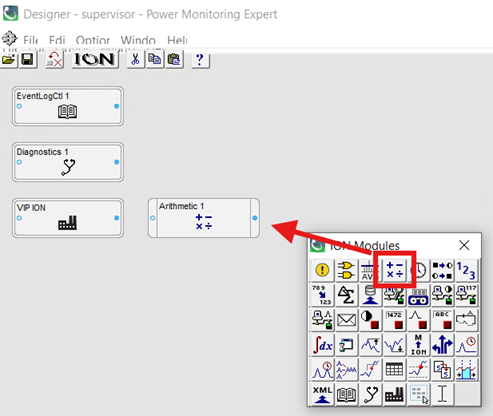The width and height of the screenshot is (493, 416).
Task: Open the Edit menu
Action: [x=57, y=40]
